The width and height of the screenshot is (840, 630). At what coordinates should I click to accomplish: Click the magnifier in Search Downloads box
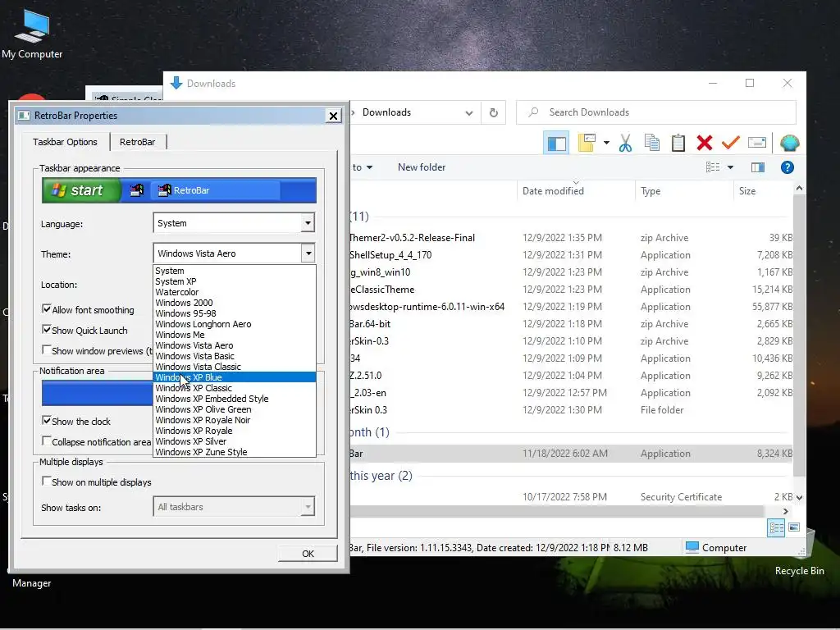[533, 112]
